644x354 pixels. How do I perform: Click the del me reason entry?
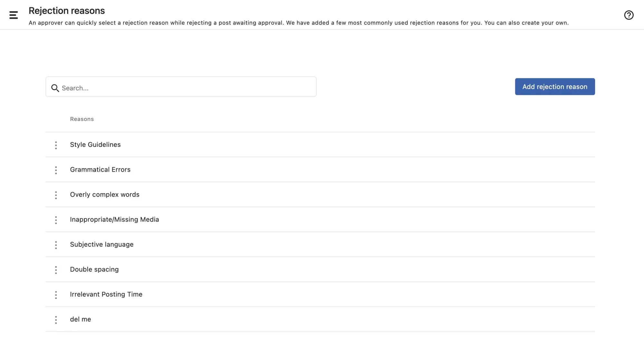[x=80, y=320]
